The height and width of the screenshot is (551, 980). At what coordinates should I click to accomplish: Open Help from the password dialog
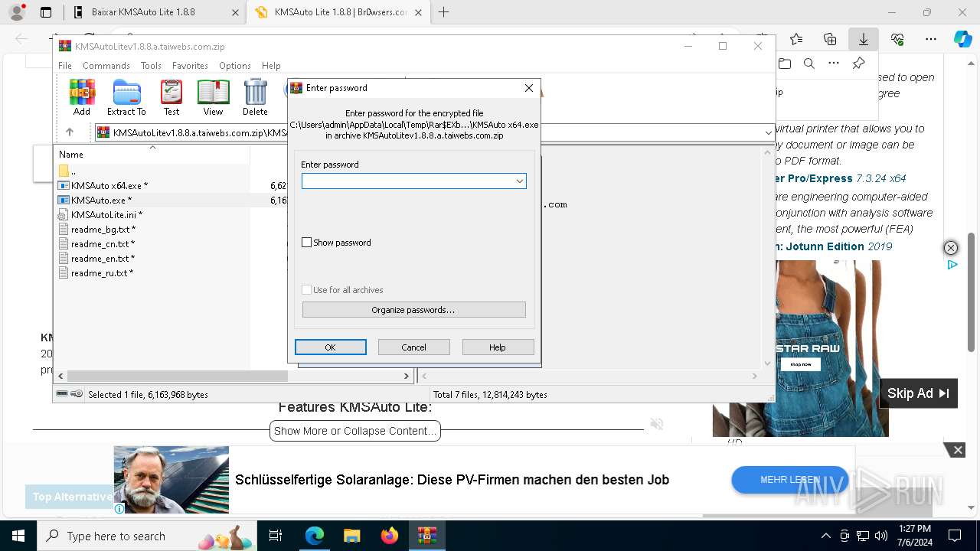(x=498, y=347)
